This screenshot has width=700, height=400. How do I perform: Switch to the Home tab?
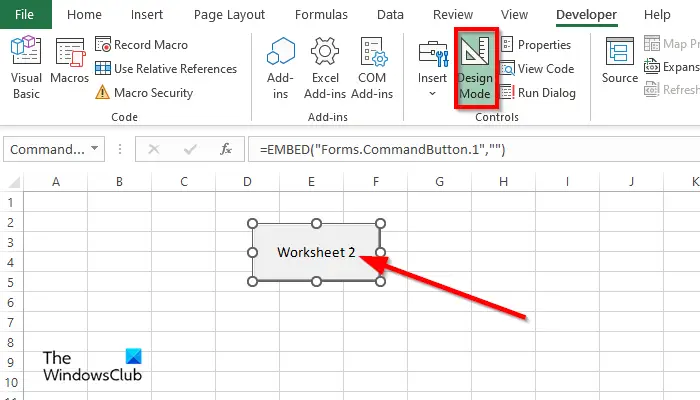point(84,15)
